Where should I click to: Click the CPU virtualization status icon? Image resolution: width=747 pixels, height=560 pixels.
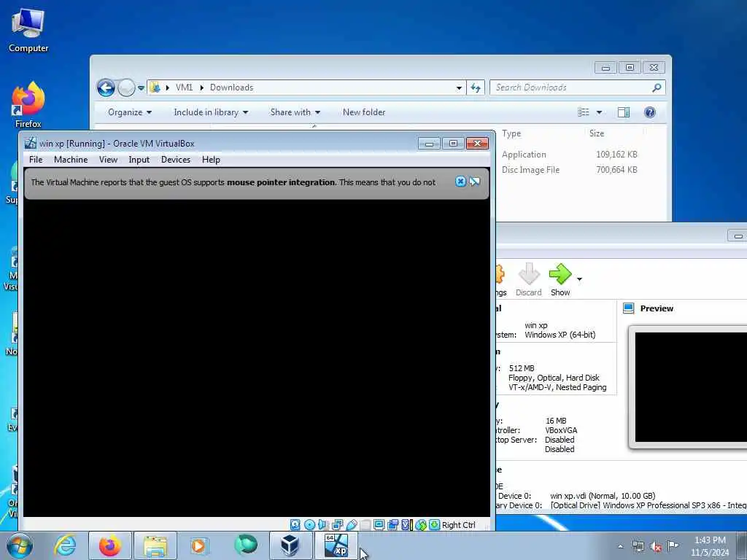point(406,525)
